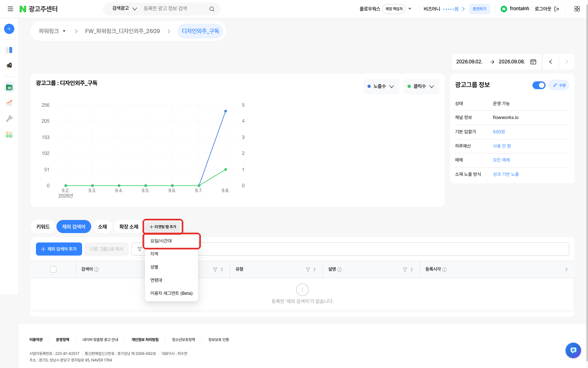
Task: Open the bar chart report sidebar icon
Action: pyautogui.click(x=9, y=103)
